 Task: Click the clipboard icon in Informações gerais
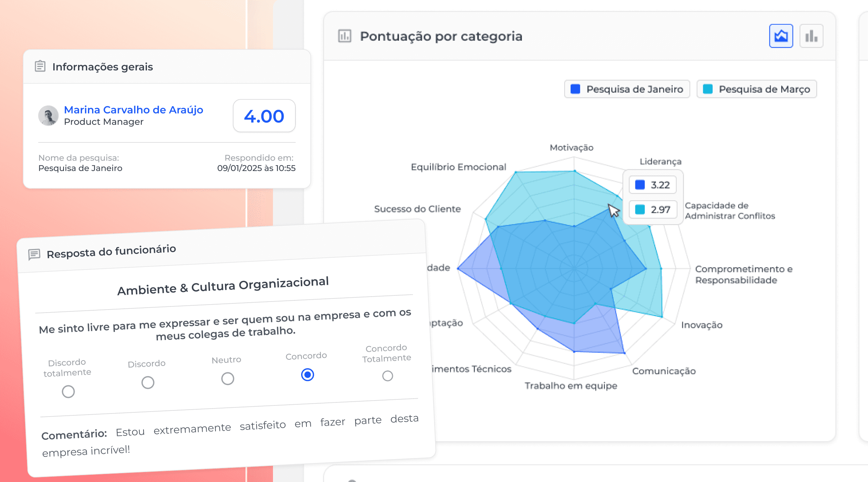40,66
